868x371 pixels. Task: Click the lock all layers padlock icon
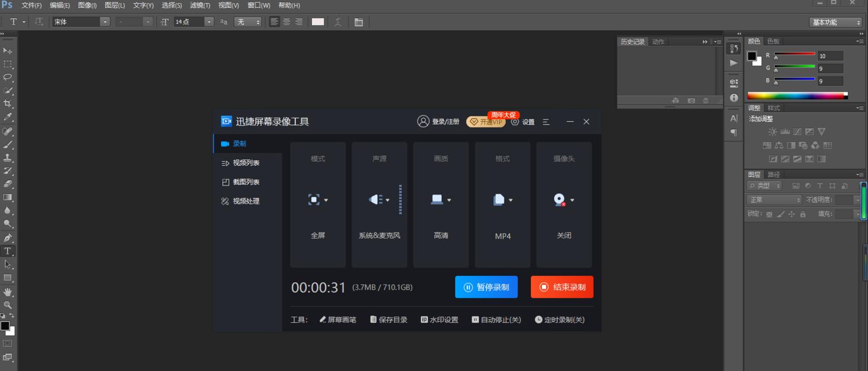pos(803,214)
